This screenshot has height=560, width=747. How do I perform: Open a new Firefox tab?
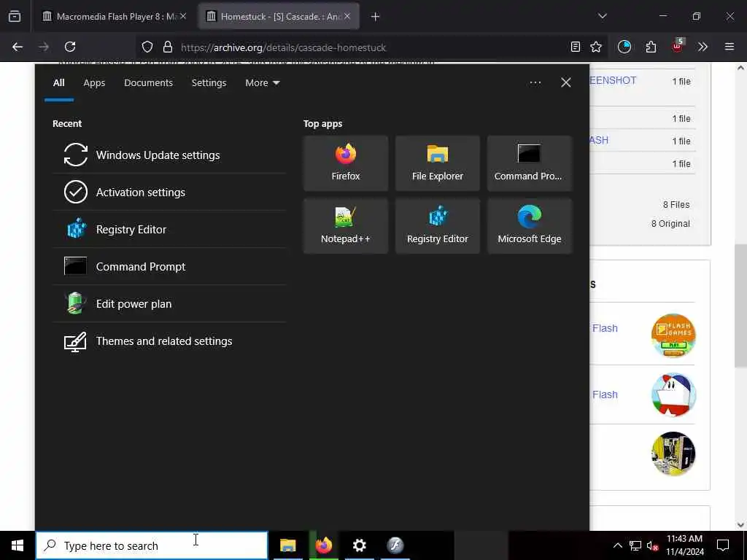point(375,17)
